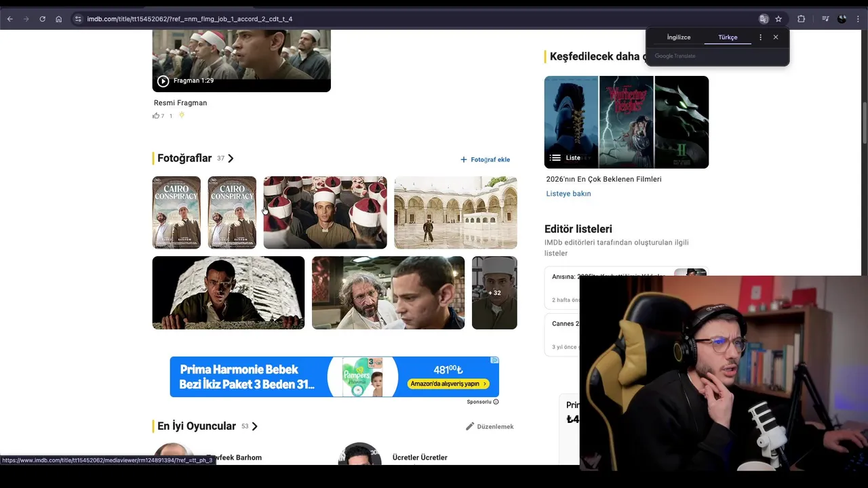Click the Sponsorlu info icon
This screenshot has width=868, height=488.
[x=496, y=402]
